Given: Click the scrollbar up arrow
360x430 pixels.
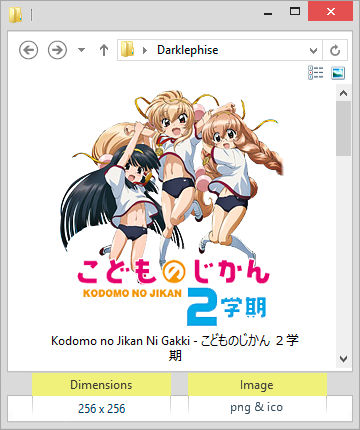Looking at the screenshot, I should [x=343, y=94].
